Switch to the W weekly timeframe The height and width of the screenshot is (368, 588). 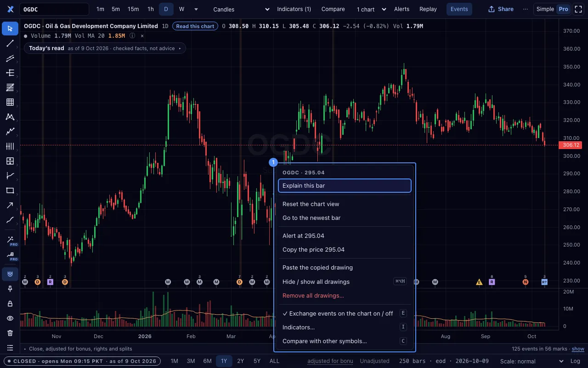pyautogui.click(x=181, y=9)
